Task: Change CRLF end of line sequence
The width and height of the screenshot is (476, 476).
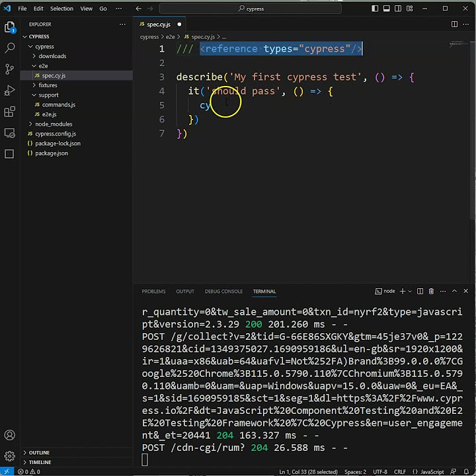Action: (x=399, y=472)
